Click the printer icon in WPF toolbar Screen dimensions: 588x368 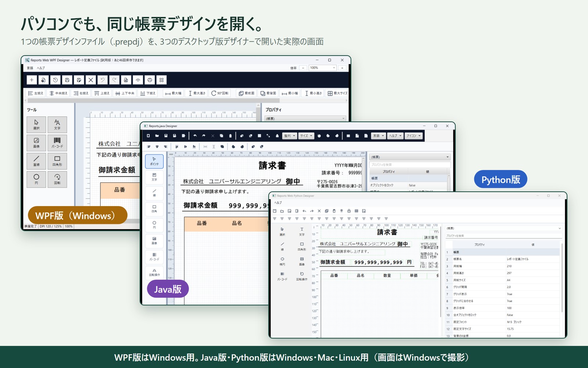[150, 80]
